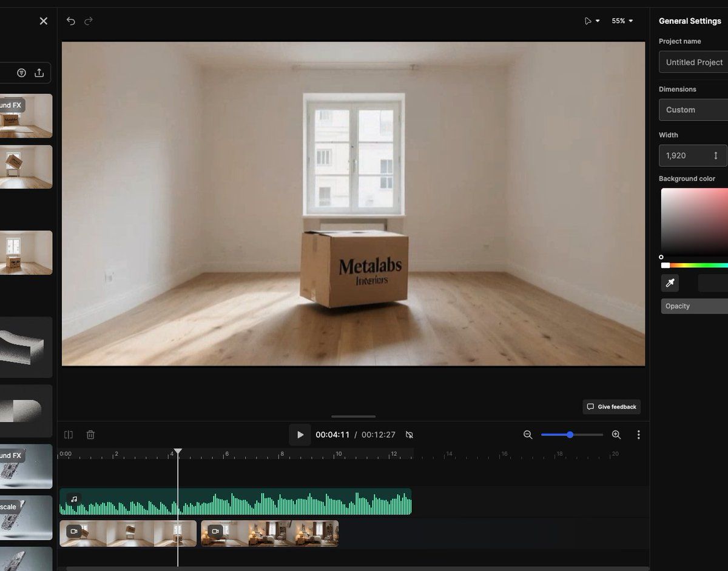Click the Opacity field
The height and width of the screenshot is (571, 728).
coord(695,306)
